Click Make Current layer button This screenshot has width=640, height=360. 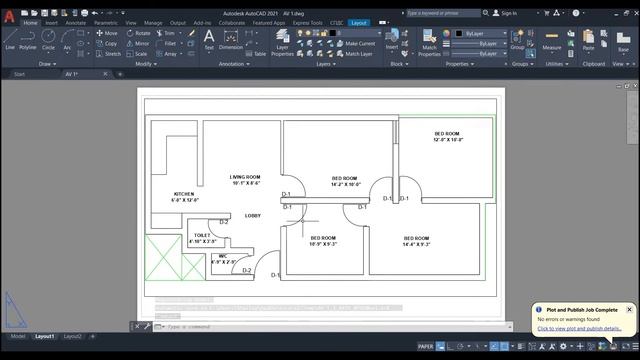[x=356, y=43]
